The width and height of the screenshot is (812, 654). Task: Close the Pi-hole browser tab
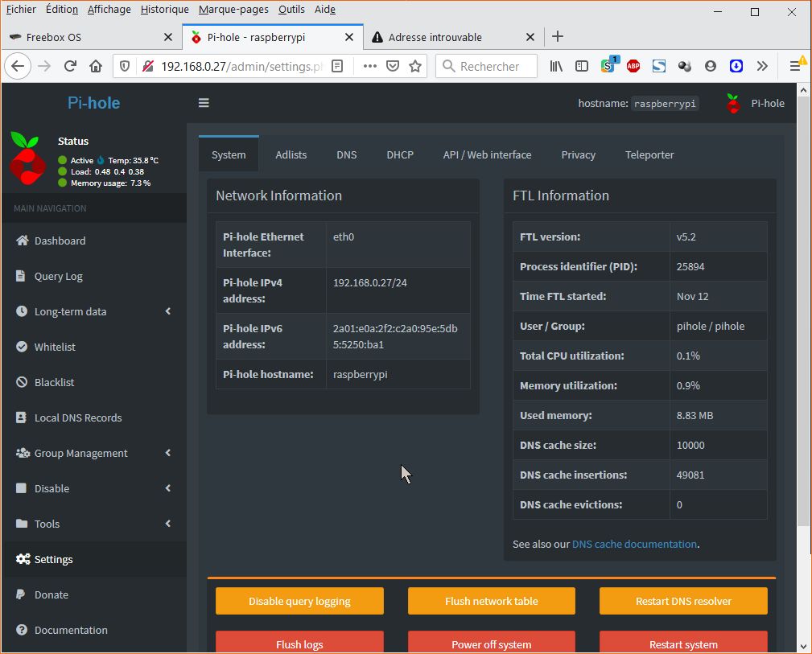click(x=349, y=37)
